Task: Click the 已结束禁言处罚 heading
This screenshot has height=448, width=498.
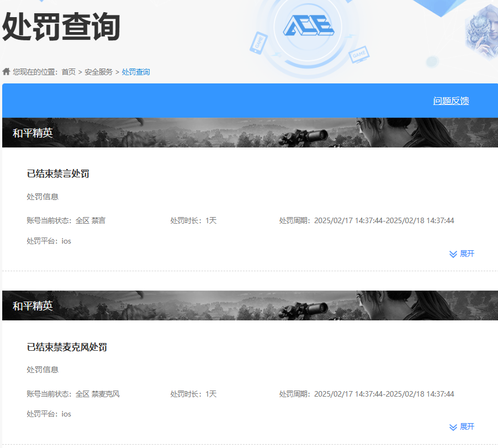Action: point(58,174)
